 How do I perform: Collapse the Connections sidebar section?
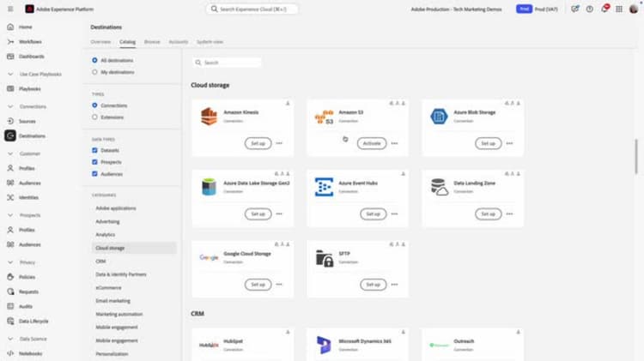pyautogui.click(x=10, y=106)
